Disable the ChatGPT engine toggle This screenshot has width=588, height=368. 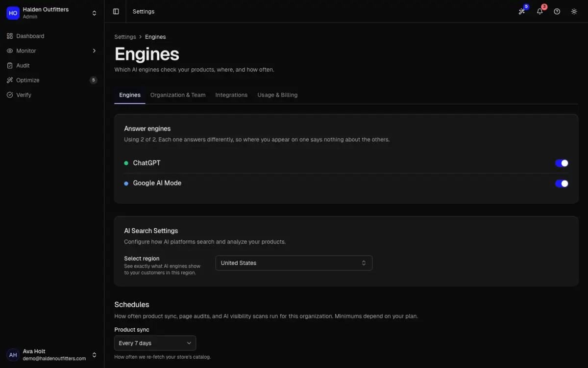coord(562,163)
